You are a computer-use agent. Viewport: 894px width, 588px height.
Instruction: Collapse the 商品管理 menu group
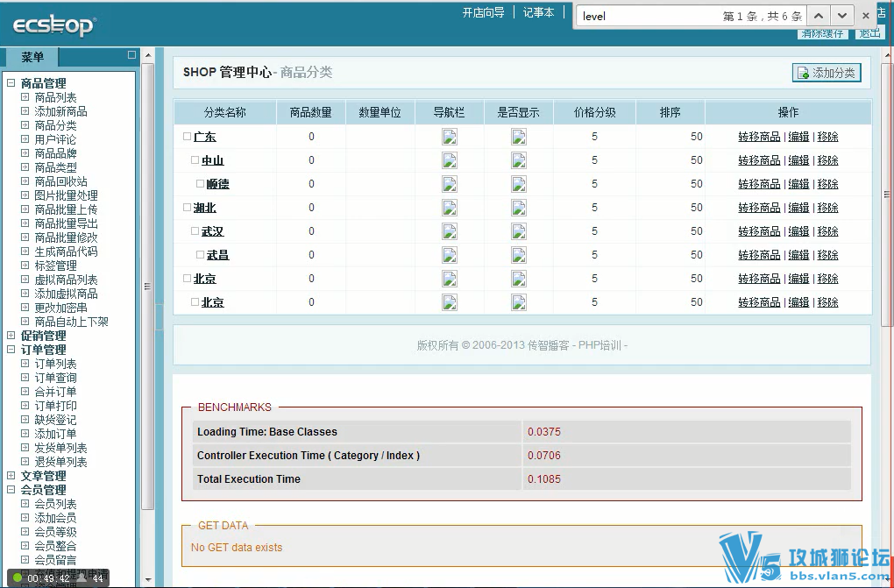pos(11,83)
